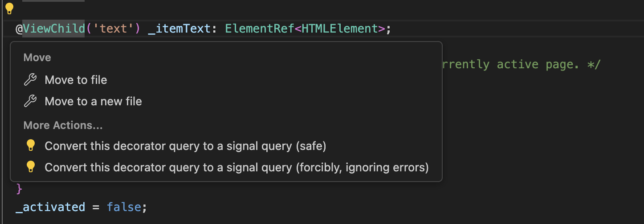Screen dimensions: 644x224
Task: Click the pink closing curly brace
Action: (x=19, y=189)
